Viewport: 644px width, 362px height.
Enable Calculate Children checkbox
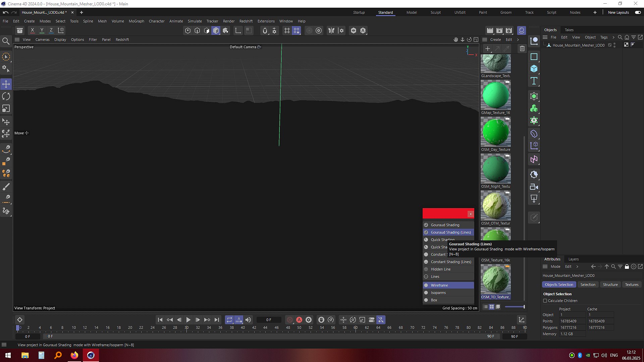click(545, 301)
